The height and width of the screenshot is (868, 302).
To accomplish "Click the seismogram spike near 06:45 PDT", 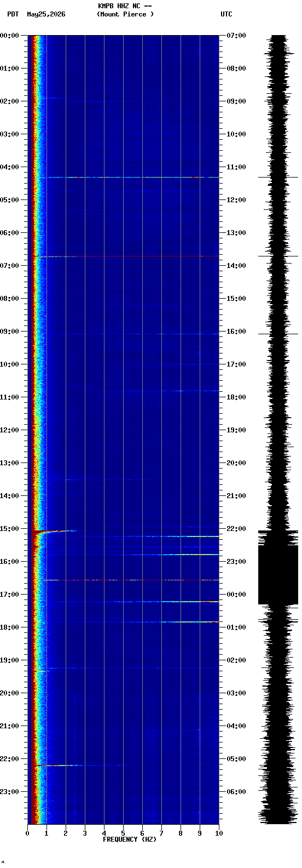I will tap(278, 255).
